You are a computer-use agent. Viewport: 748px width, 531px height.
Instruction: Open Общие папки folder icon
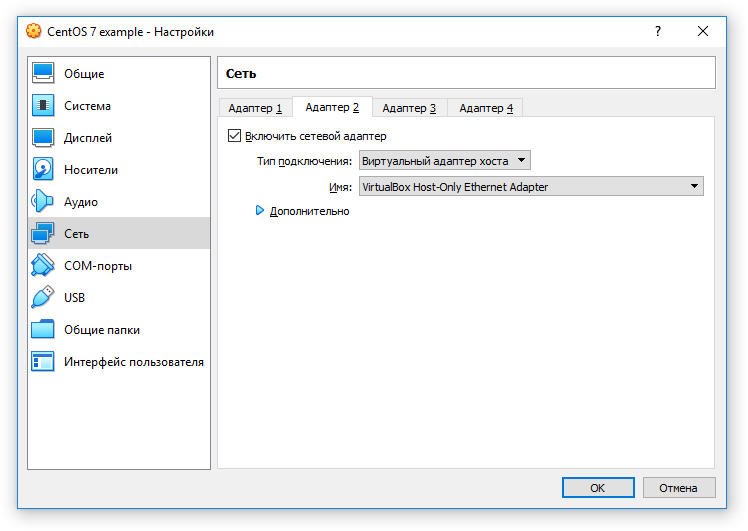tap(43, 329)
